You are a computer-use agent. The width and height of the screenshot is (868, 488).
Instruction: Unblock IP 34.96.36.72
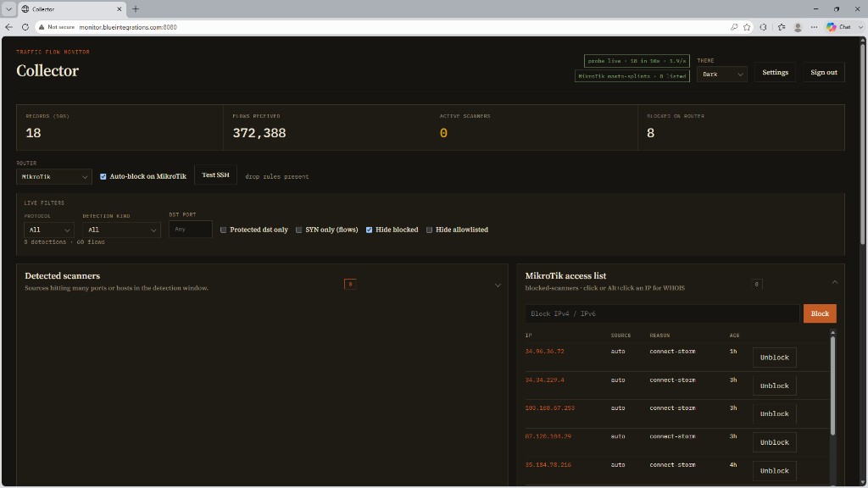pyautogui.click(x=775, y=358)
